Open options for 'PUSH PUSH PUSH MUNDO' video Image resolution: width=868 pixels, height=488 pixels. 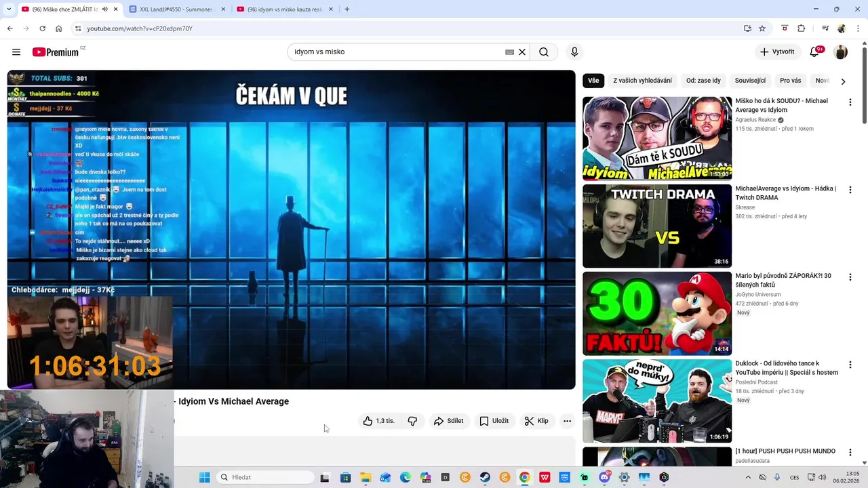[x=850, y=452]
